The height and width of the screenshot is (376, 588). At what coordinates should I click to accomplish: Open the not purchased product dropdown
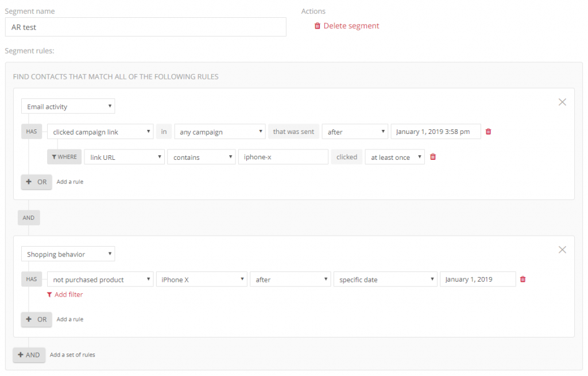click(100, 279)
